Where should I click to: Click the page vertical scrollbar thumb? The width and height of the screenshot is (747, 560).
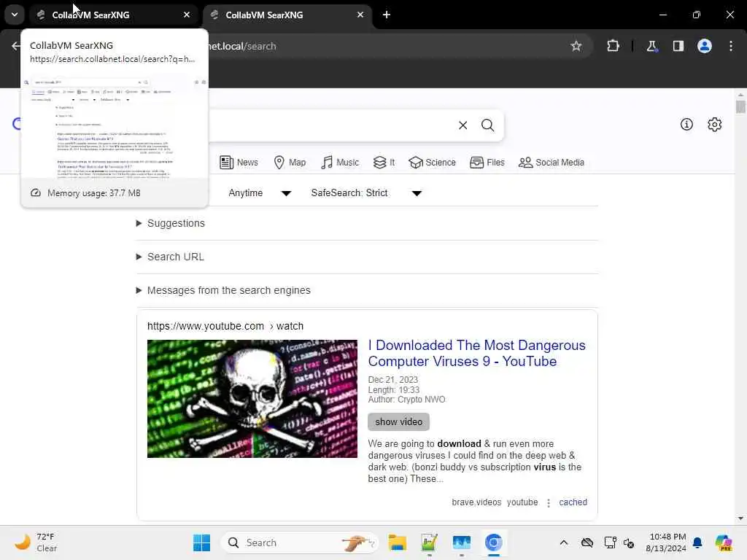pos(740,106)
